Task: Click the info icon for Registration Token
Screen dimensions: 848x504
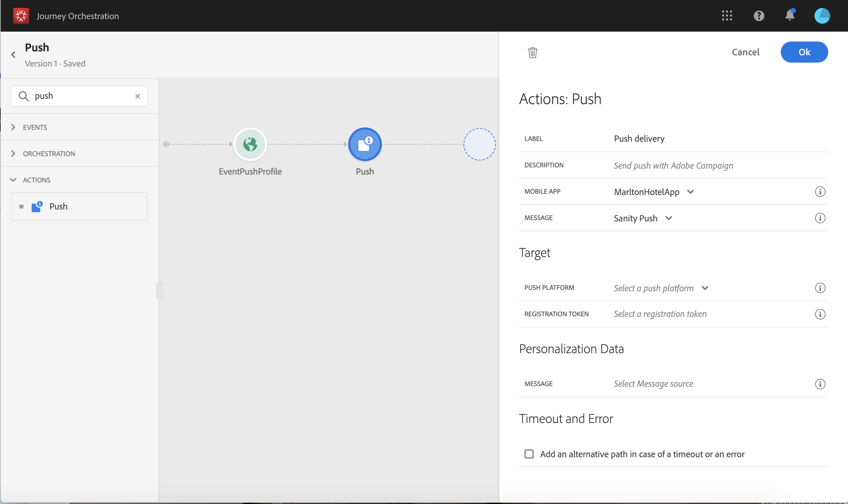Action: 820,314
